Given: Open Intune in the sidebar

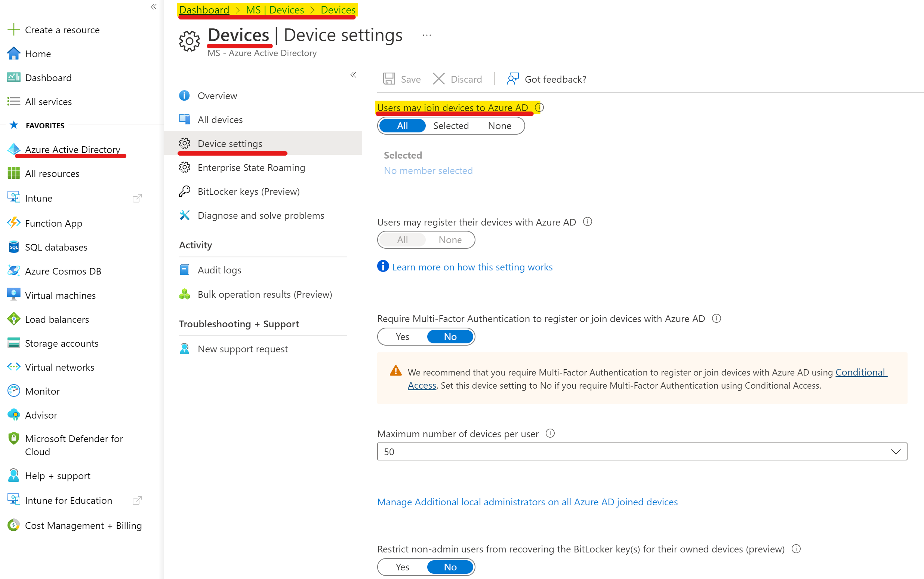Looking at the screenshot, I should pos(38,198).
